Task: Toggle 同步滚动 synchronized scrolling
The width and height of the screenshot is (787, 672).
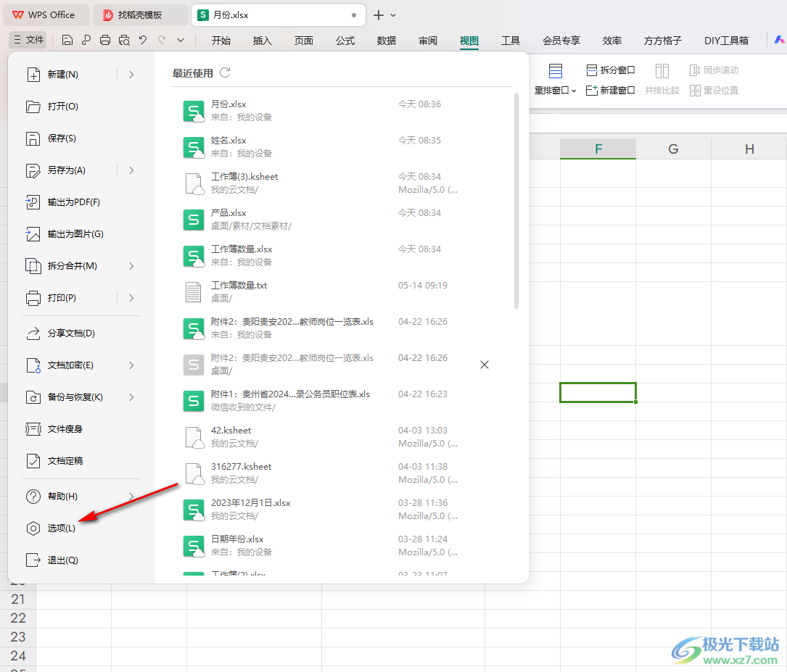Action: click(714, 70)
